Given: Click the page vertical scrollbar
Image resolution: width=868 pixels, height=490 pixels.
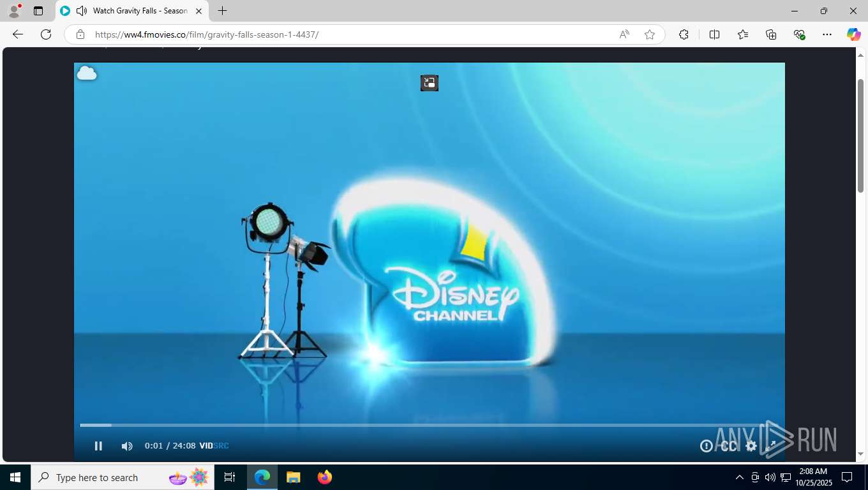Looking at the screenshot, I should (x=860, y=135).
